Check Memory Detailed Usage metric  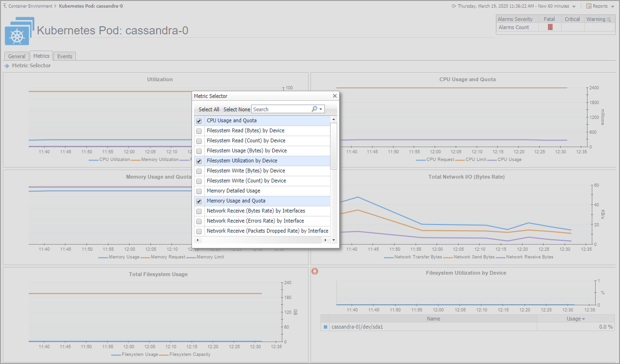click(199, 191)
